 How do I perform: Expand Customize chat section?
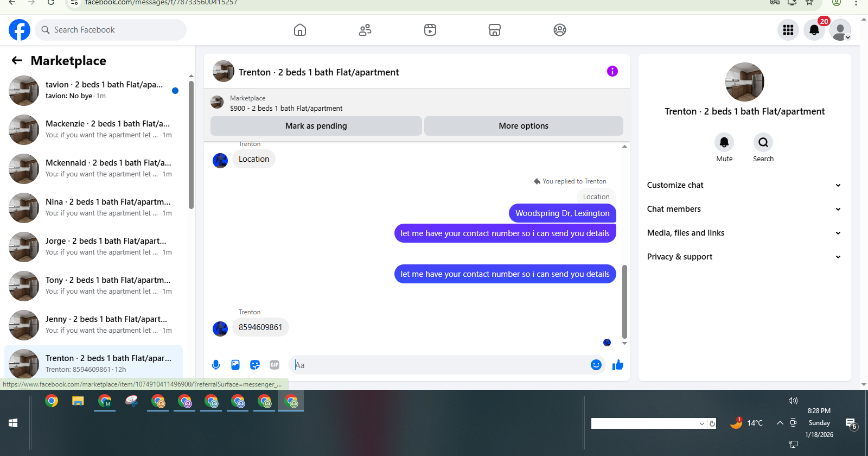[x=744, y=185]
